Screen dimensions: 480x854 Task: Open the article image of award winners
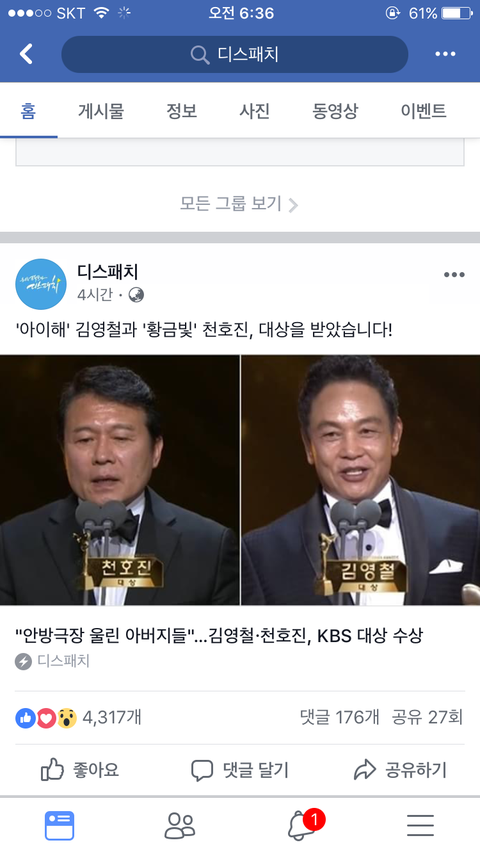[240, 480]
